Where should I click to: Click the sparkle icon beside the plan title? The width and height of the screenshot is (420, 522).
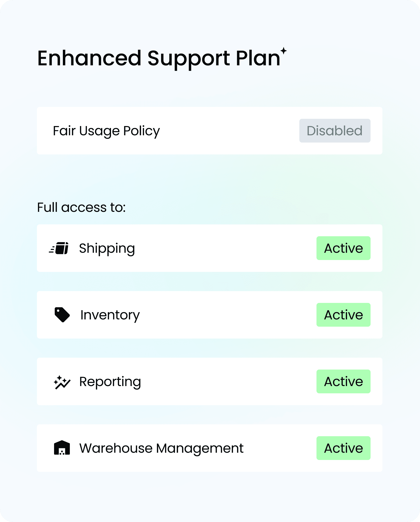[284, 51]
